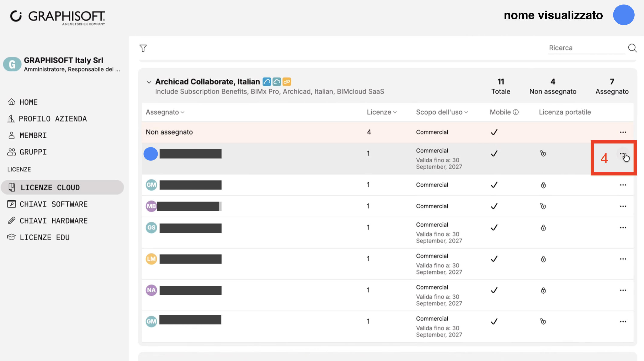The image size is (644, 361).
Task: Open CHIAVI HARDWARE page
Action: [x=48, y=221]
